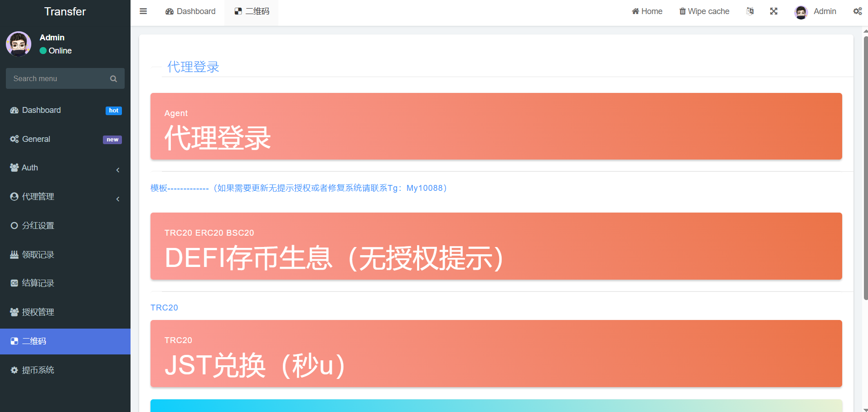The image size is (868, 412).
Task: Click the search magnifier icon in sidebar
Action: 113,79
